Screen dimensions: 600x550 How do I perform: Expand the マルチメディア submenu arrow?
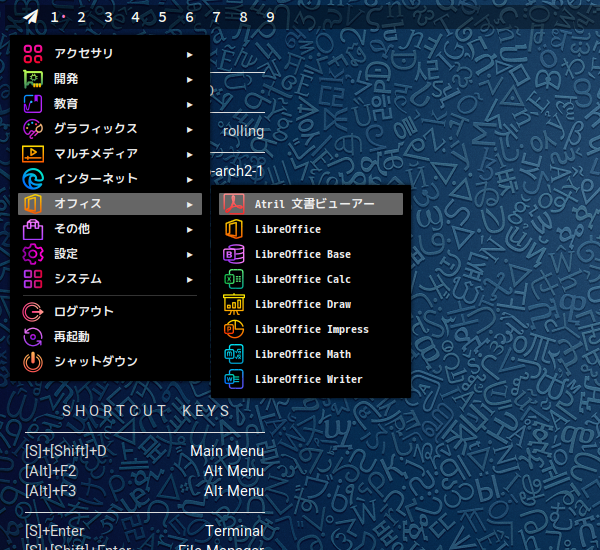(189, 155)
